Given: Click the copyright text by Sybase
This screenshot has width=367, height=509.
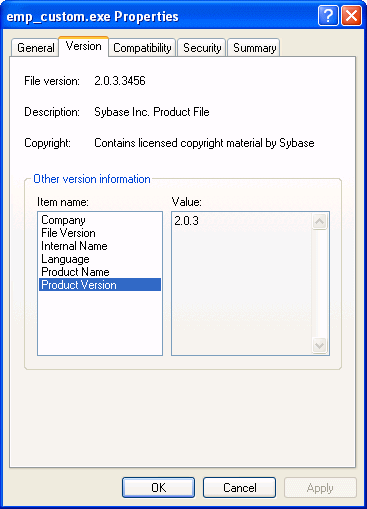Looking at the screenshot, I should click(204, 143).
